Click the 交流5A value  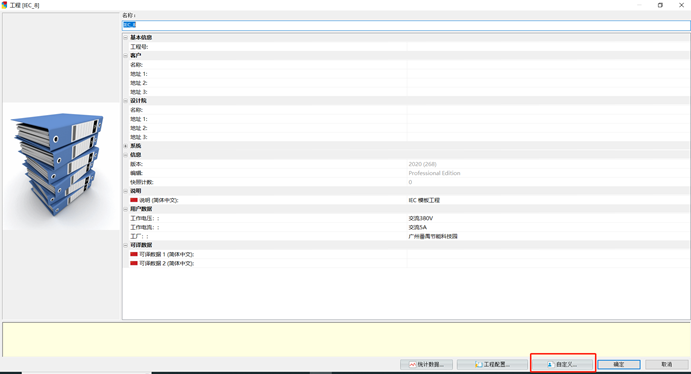click(x=417, y=227)
